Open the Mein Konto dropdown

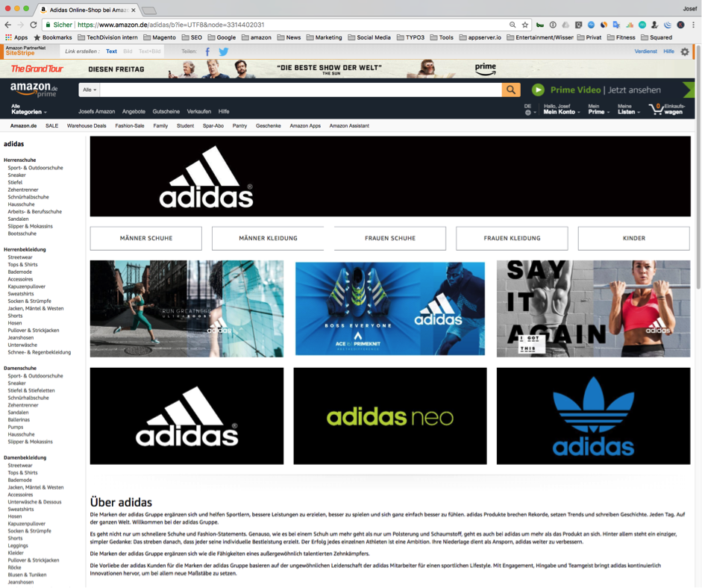tap(562, 109)
